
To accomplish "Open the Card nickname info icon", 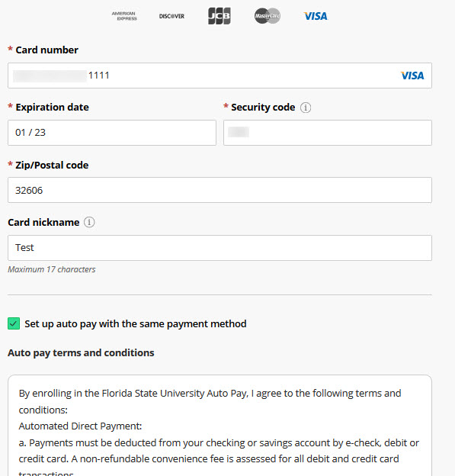I will (x=89, y=222).
